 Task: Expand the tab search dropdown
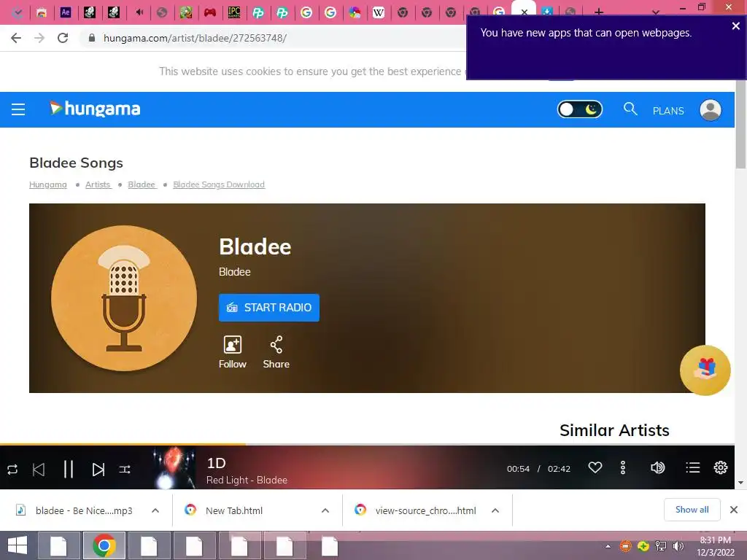tap(656, 12)
